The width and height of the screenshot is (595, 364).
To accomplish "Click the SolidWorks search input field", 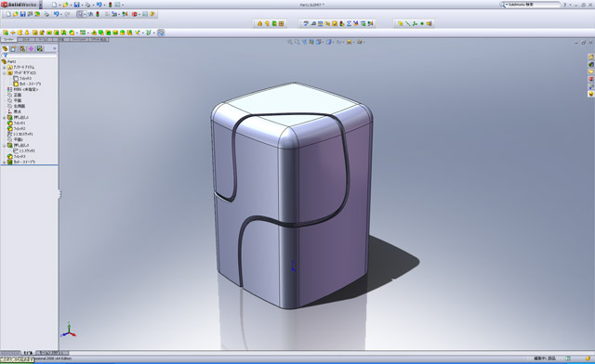I will (534, 5).
